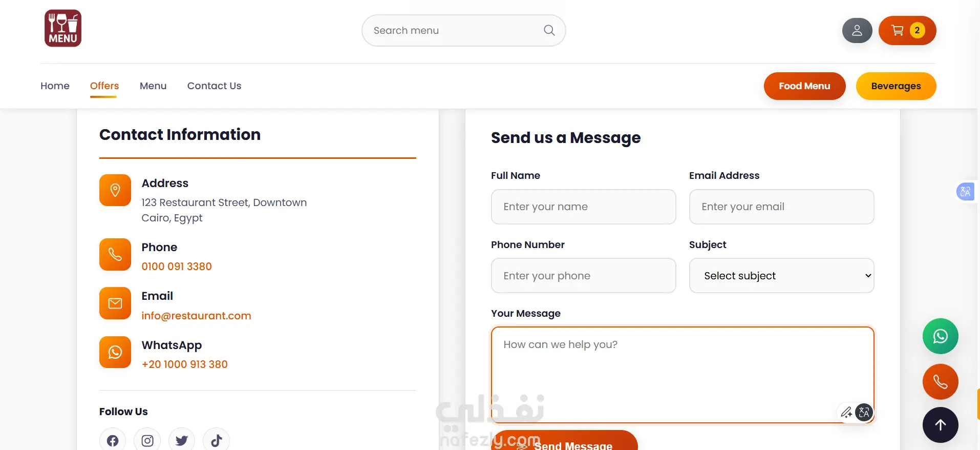Open the Contact Us nav link

point(214,86)
